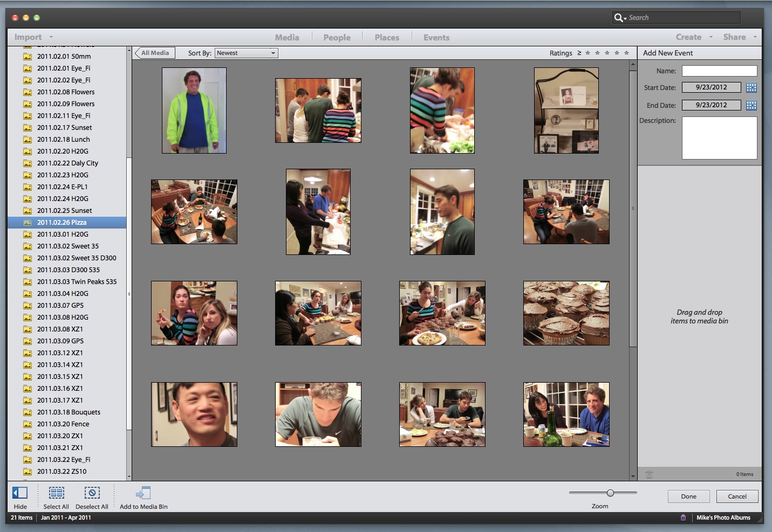The image size is (772, 532).
Task: Click the Cancel button
Action: tap(737, 496)
